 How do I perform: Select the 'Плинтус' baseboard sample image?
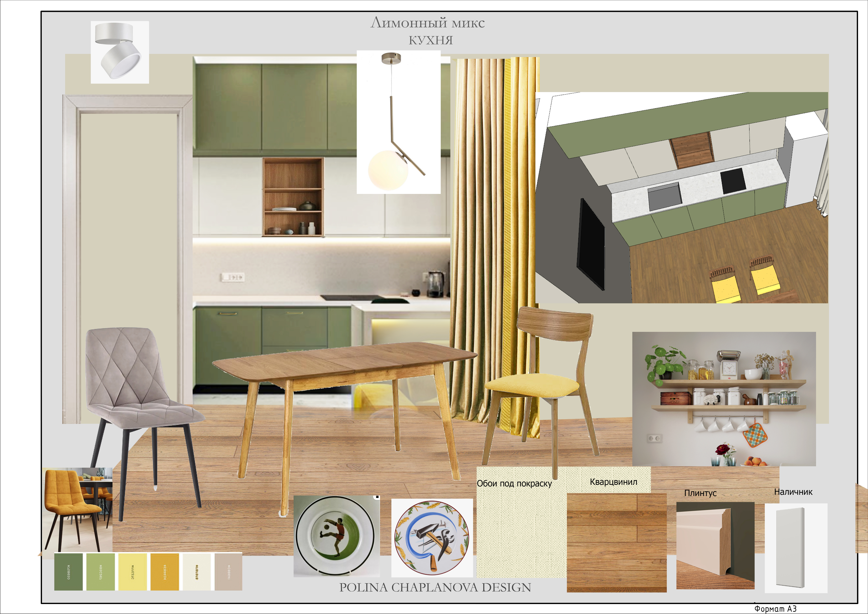[x=715, y=546]
